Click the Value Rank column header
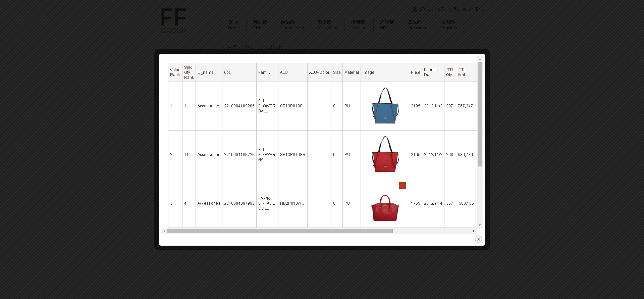The image size is (644, 299). [175, 72]
